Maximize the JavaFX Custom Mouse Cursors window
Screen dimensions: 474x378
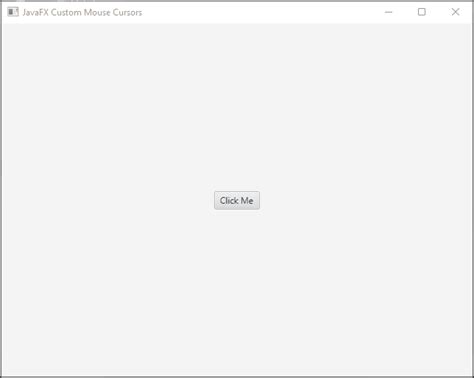tap(422, 12)
